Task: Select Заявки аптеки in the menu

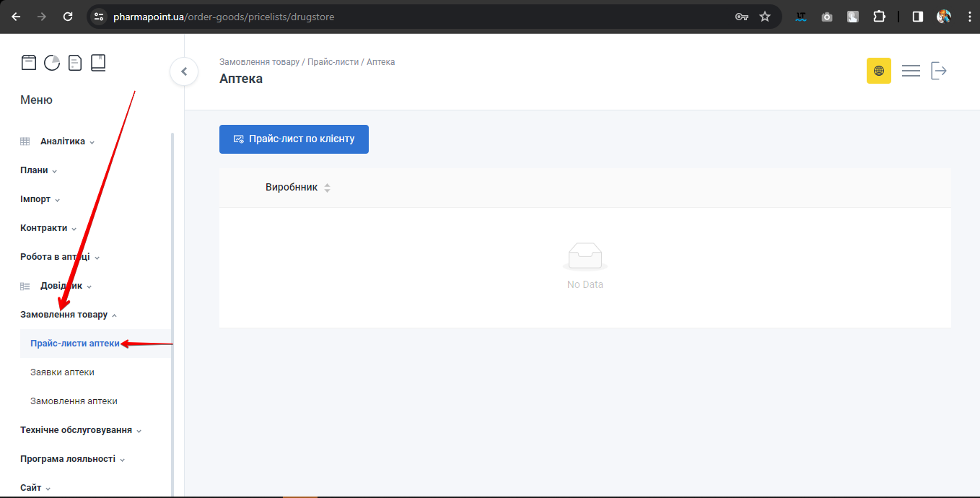Action: pyautogui.click(x=62, y=372)
